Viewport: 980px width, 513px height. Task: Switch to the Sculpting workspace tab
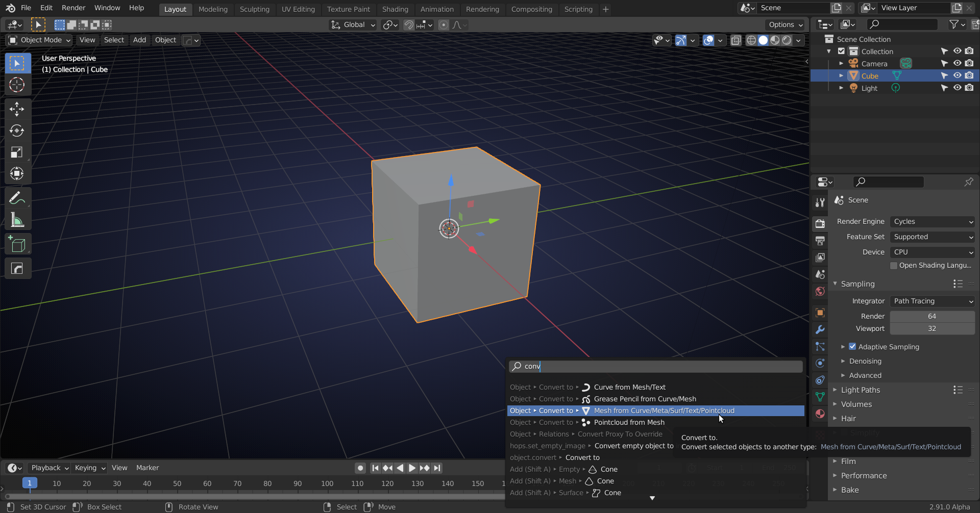point(254,9)
